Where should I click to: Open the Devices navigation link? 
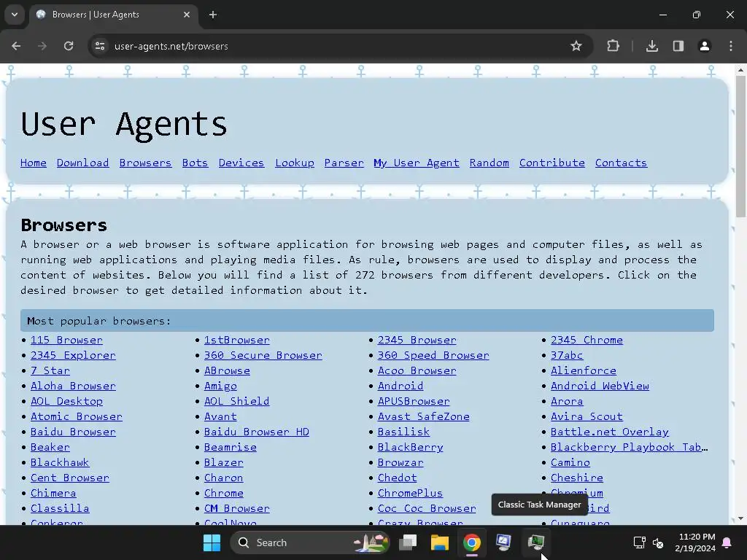coord(241,163)
